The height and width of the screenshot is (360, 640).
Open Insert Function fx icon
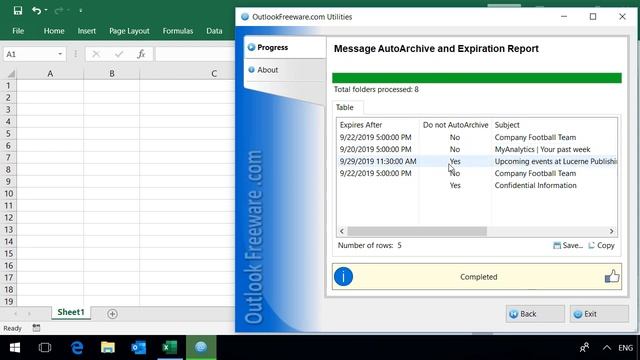coord(141,54)
